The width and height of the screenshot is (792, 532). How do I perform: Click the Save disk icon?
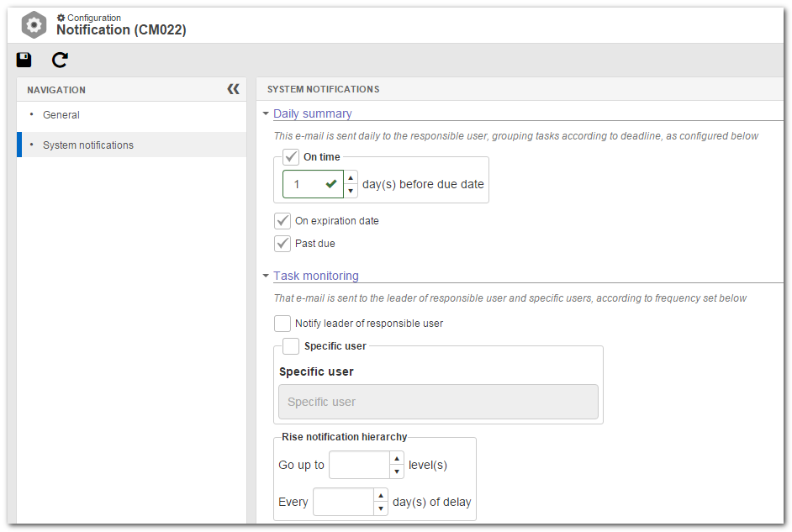[x=24, y=60]
